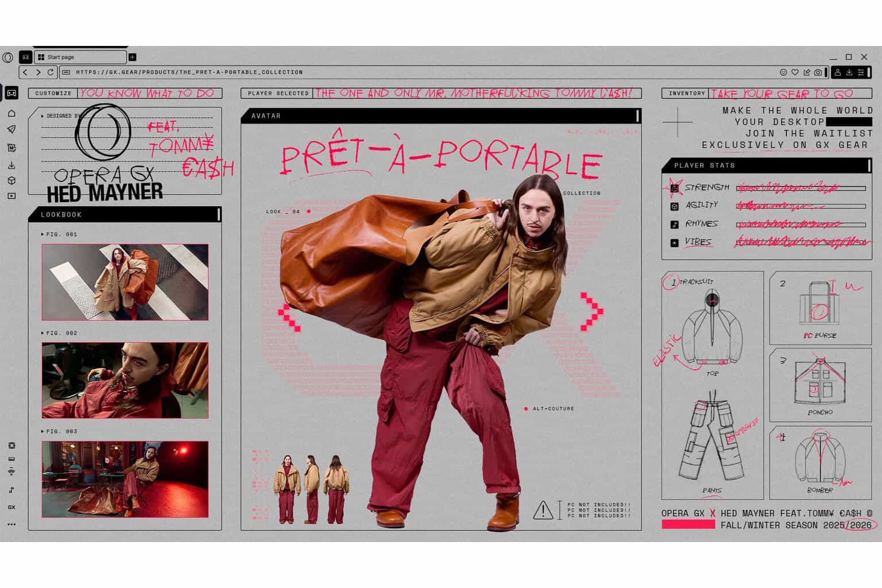This screenshot has height=588, width=882.
Task: Open downloads from the black toolbar
Action: [849, 72]
